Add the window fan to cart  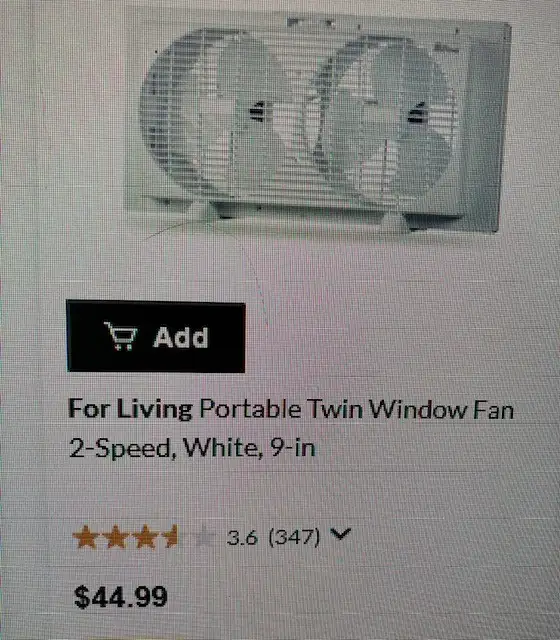click(x=156, y=337)
